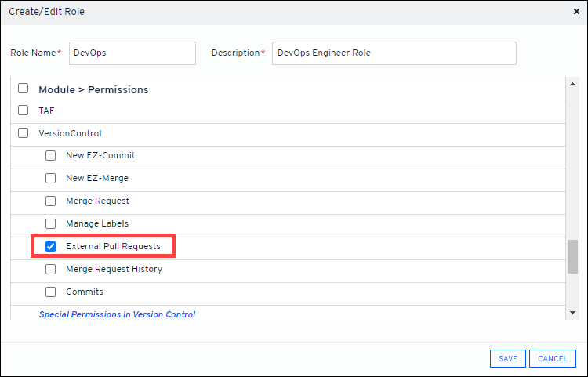Tick the New EZ-Merge checkbox
Viewport: 588px width, 377px height.
pos(51,179)
